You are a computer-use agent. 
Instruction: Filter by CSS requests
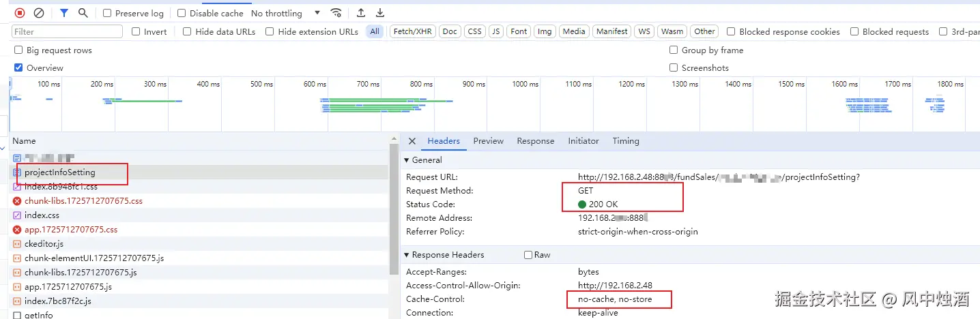coord(475,31)
